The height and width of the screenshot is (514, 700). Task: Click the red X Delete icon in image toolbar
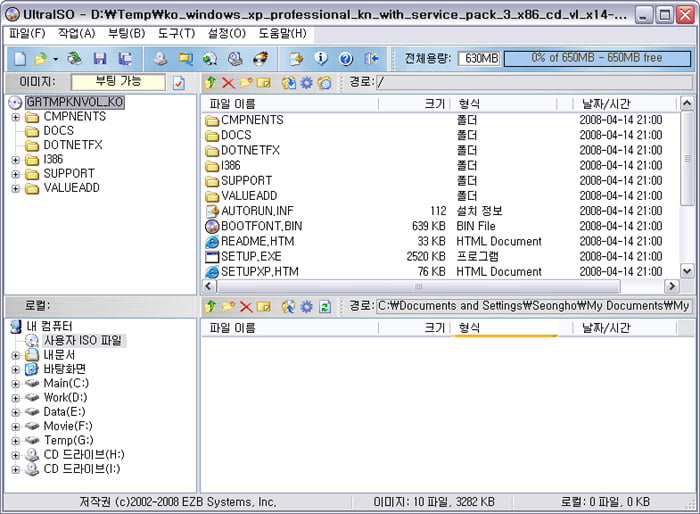pos(229,83)
